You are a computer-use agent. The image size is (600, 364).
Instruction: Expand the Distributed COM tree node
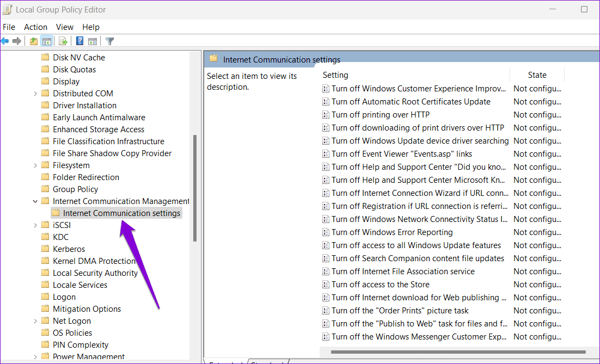point(35,94)
